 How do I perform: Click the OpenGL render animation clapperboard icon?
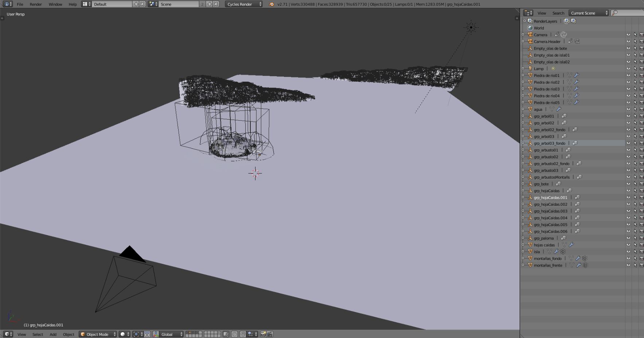click(270, 334)
